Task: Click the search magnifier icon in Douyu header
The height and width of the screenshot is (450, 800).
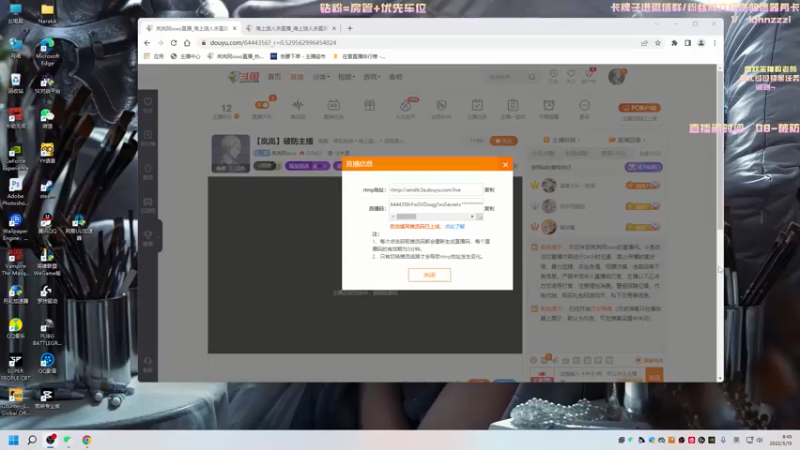Action: 532,77
